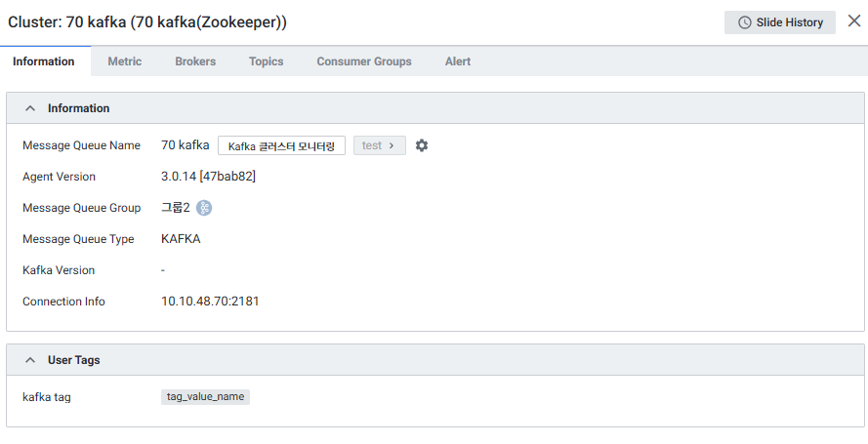Click the 그룹2 message queue group
This screenshot has height=444, width=868.
(175, 208)
